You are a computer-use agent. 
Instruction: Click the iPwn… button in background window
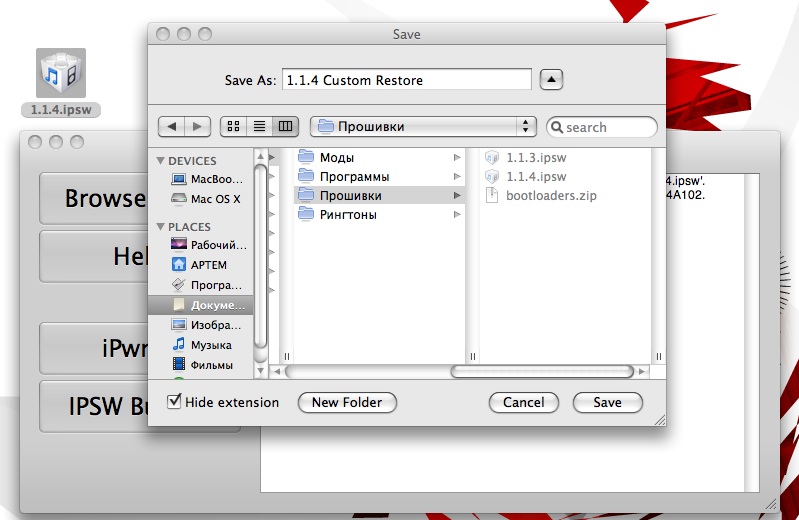pos(94,348)
